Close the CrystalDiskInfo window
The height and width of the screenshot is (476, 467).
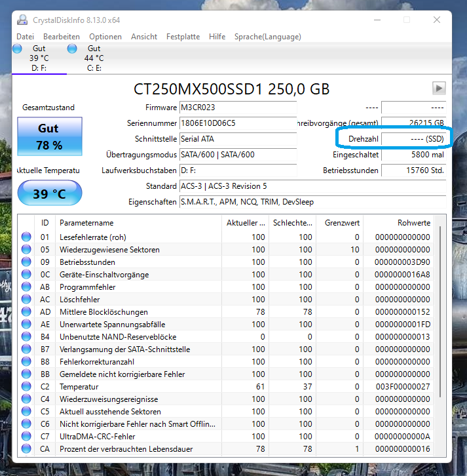pyautogui.click(x=437, y=20)
